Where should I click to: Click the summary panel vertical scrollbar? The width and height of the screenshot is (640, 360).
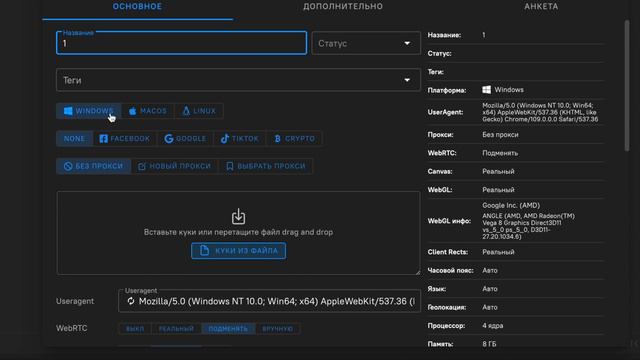click(x=627, y=86)
